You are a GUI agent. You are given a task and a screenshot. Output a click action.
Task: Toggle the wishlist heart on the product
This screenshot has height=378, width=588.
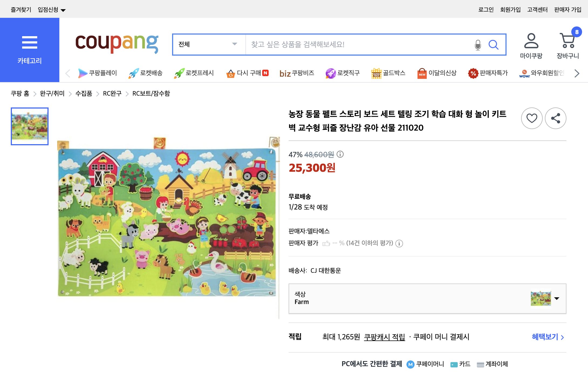tap(532, 118)
